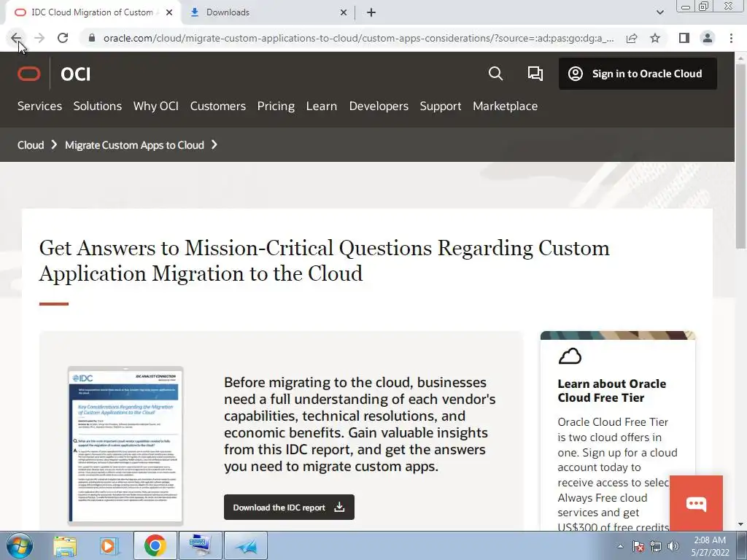747x560 pixels.
Task: Select the IDC Cloud Migration tab
Action: 91,12
